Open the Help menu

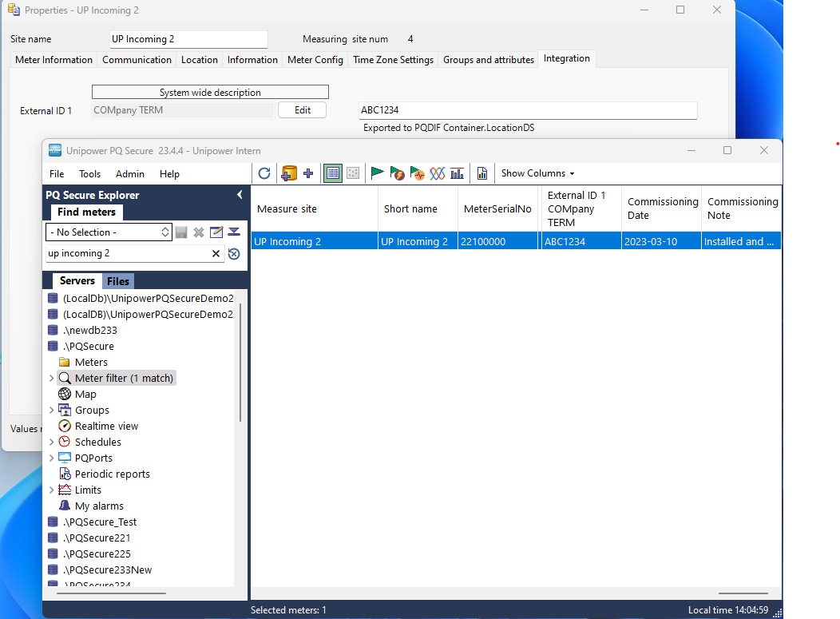click(x=169, y=173)
